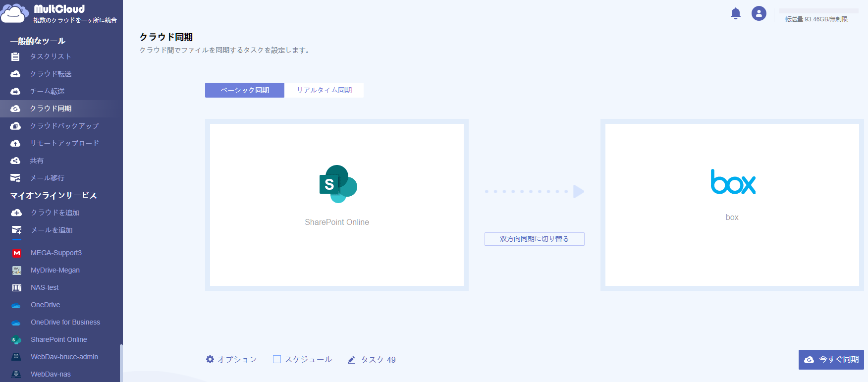Screen dimensions: 868x382
Task: Click the タスクリスト clipboard icon
Action: [x=15, y=56]
